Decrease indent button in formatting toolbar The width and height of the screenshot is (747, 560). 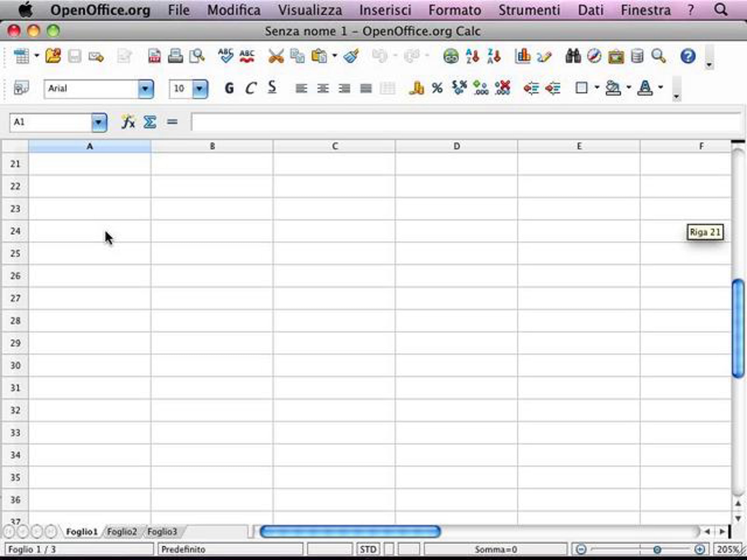click(x=531, y=88)
